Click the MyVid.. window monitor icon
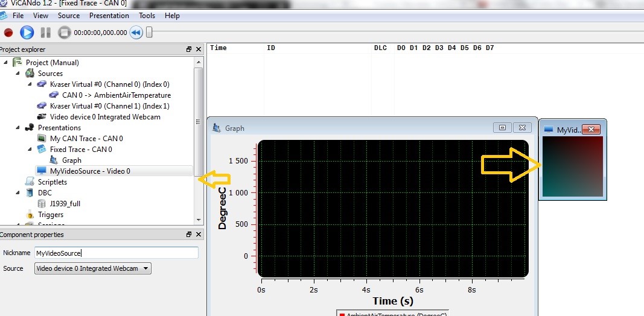This screenshot has width=644, height=316. click(548, 130)
